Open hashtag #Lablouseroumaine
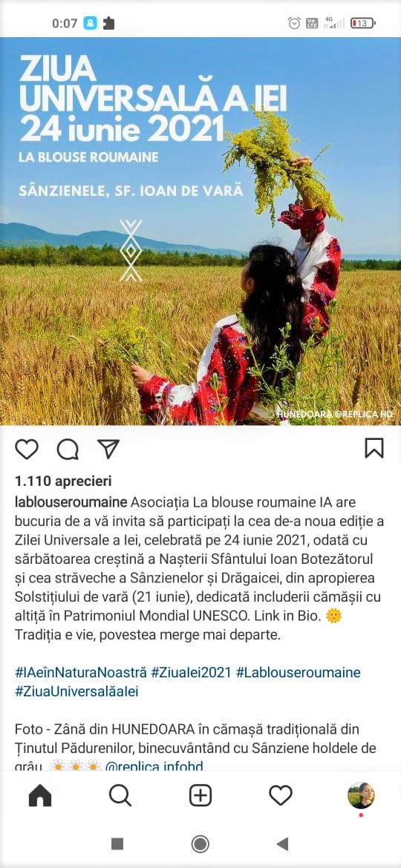 tap(298, 673)
